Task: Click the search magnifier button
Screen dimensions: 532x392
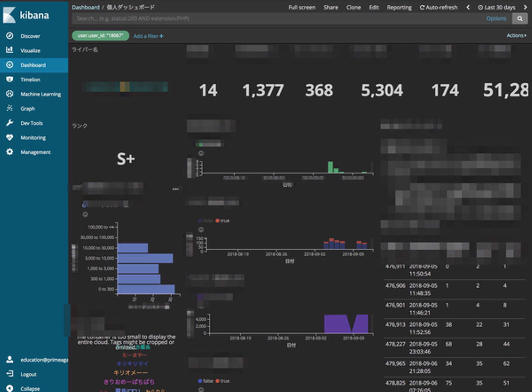Action: click(520, 18)
